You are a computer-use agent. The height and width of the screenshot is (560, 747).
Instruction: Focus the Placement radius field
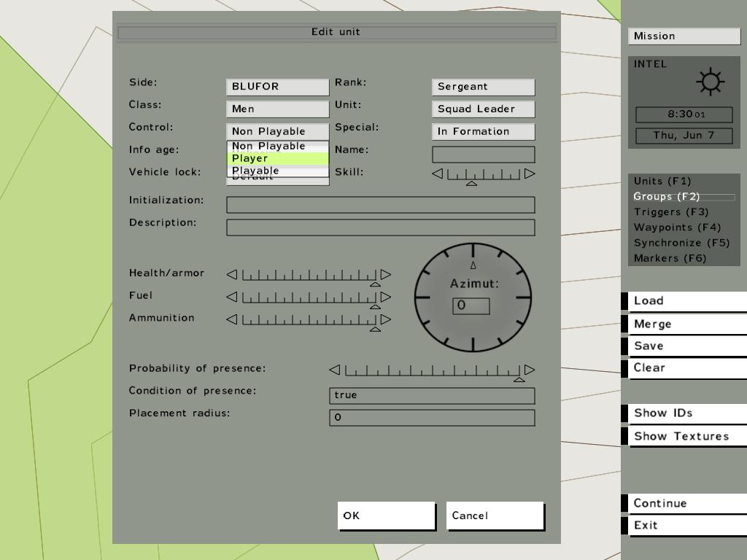point(432,418)
